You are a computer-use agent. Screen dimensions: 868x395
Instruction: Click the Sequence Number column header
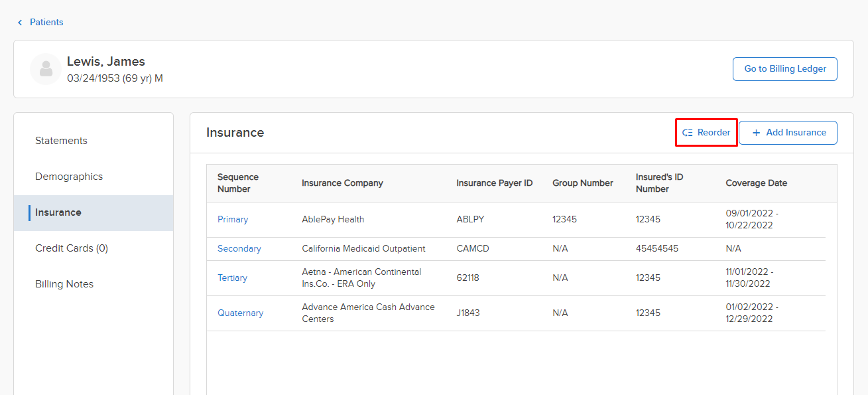click(238, 183)
